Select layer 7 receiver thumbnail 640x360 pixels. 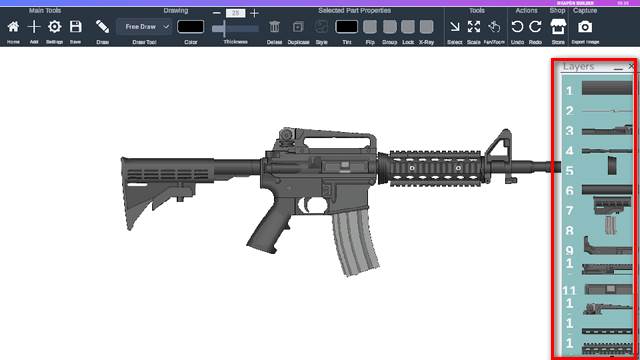coord(612,205)
